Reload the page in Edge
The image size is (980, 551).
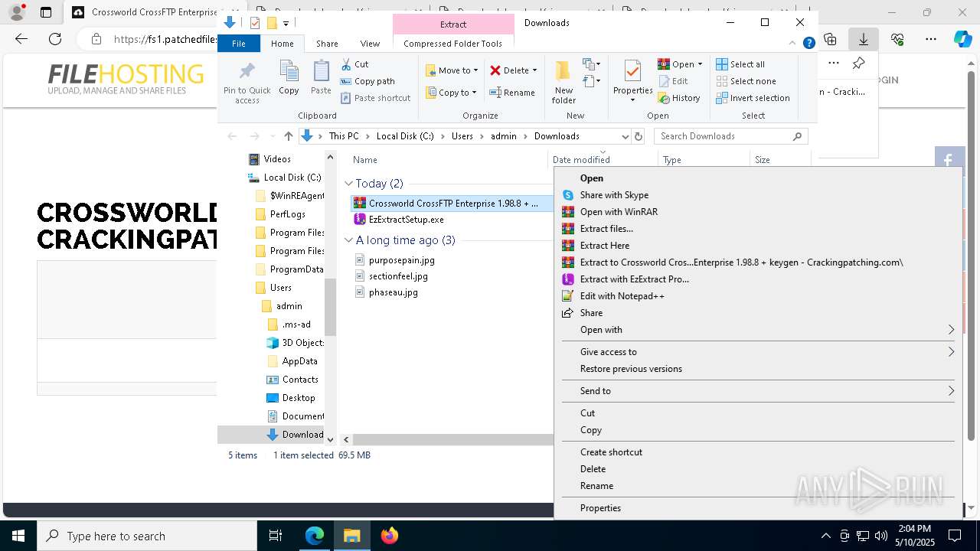pyautogui.click(x=55, y=39)
